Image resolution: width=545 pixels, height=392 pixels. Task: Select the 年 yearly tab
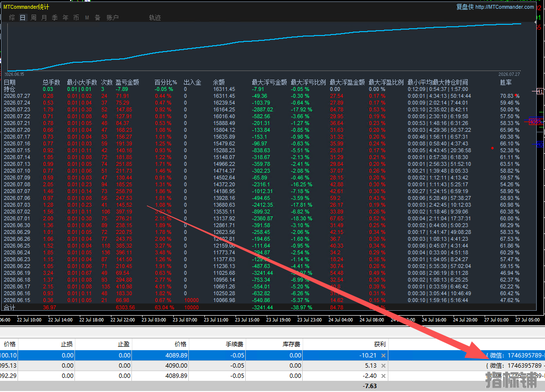tap(66, 18)
